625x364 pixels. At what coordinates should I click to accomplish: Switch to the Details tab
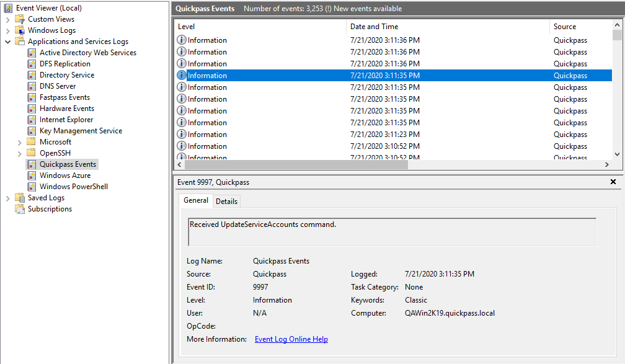(226, 202)
